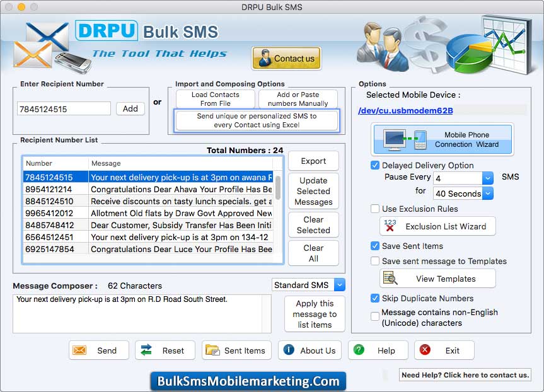Click the 'Allotment Old flats by Draw' message

pos(181,213)
